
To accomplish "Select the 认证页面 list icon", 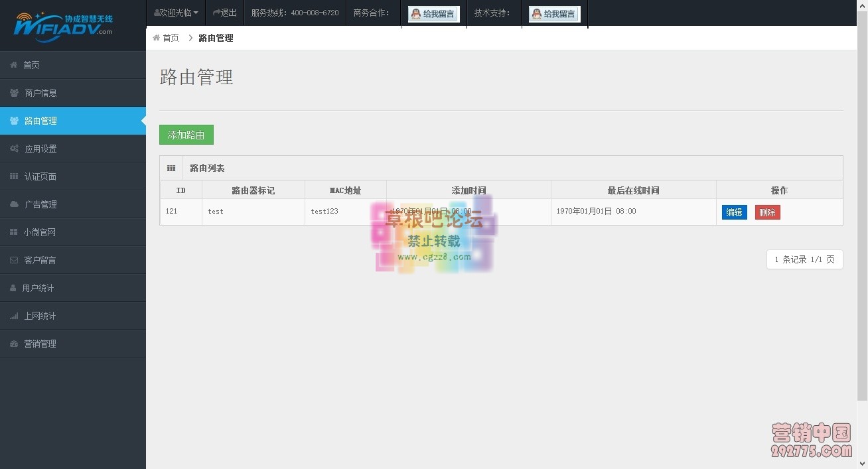I will (x=15, y=176).
